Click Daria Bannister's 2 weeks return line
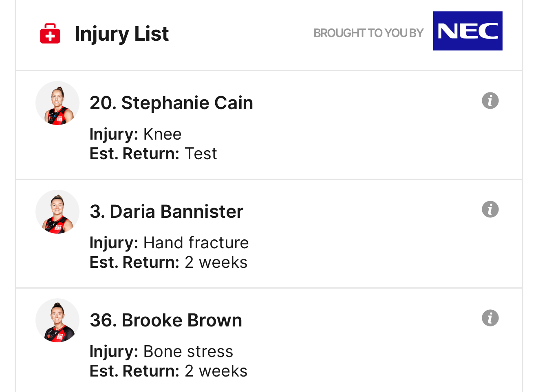538x392 pixels. click(168, 263)
